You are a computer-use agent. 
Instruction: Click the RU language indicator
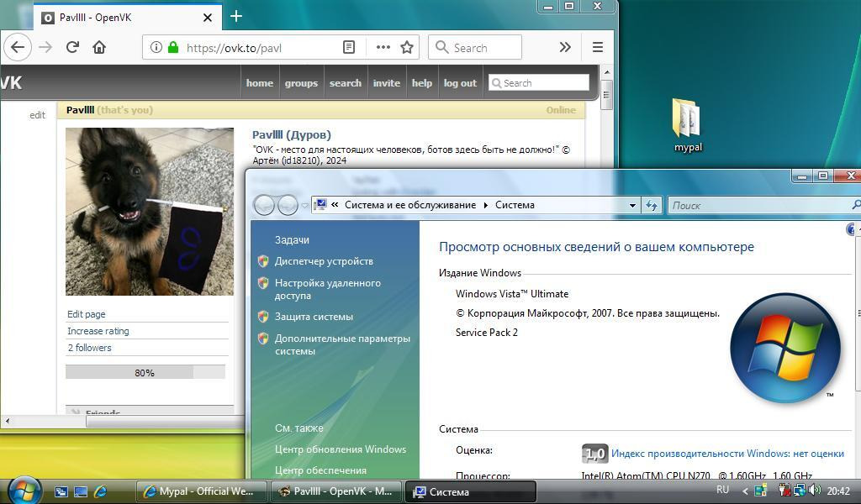[722, 490]
